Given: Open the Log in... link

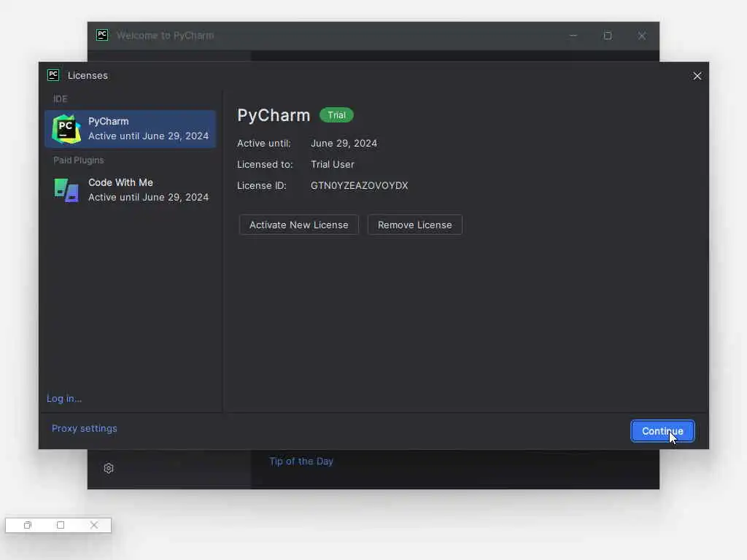Looking at the screenshot, I should tap(64, 399).
